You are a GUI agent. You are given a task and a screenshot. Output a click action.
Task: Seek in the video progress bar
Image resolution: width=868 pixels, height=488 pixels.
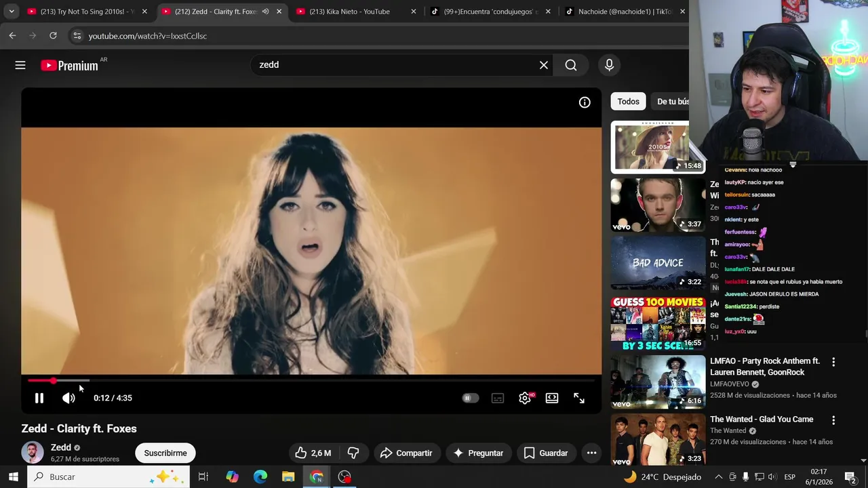tap(311, 381)
